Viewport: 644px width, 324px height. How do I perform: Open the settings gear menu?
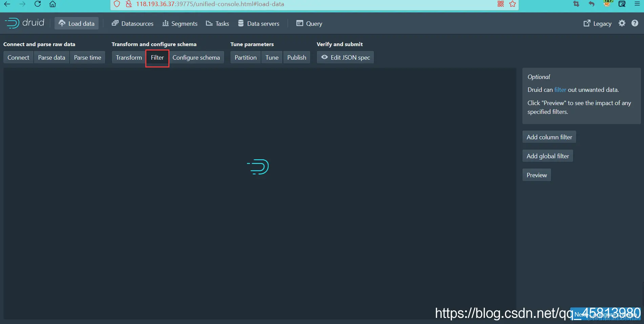coord(622,23)
